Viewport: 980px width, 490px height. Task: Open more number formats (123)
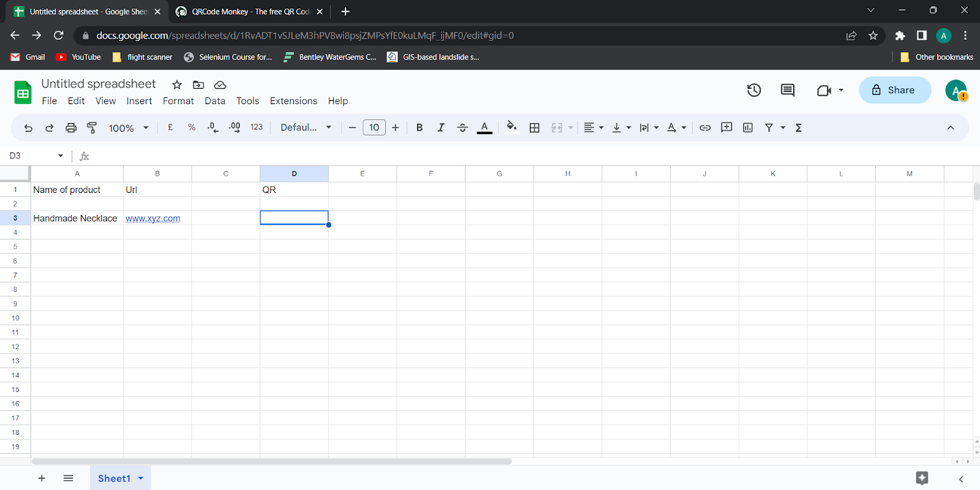[x=257, y=127]
